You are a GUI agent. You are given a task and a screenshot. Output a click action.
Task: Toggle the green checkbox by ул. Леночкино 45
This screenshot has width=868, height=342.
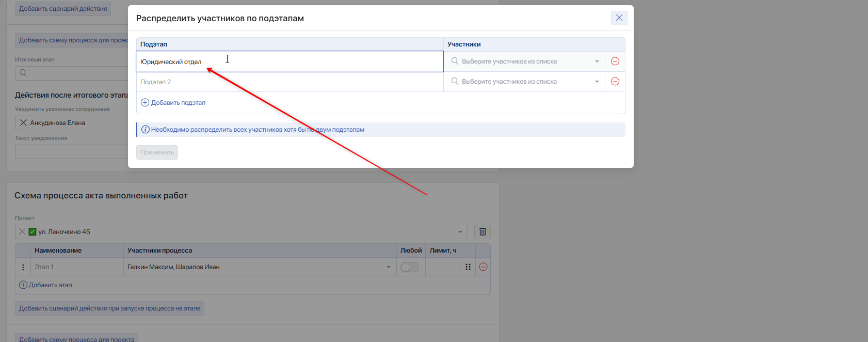33,232
